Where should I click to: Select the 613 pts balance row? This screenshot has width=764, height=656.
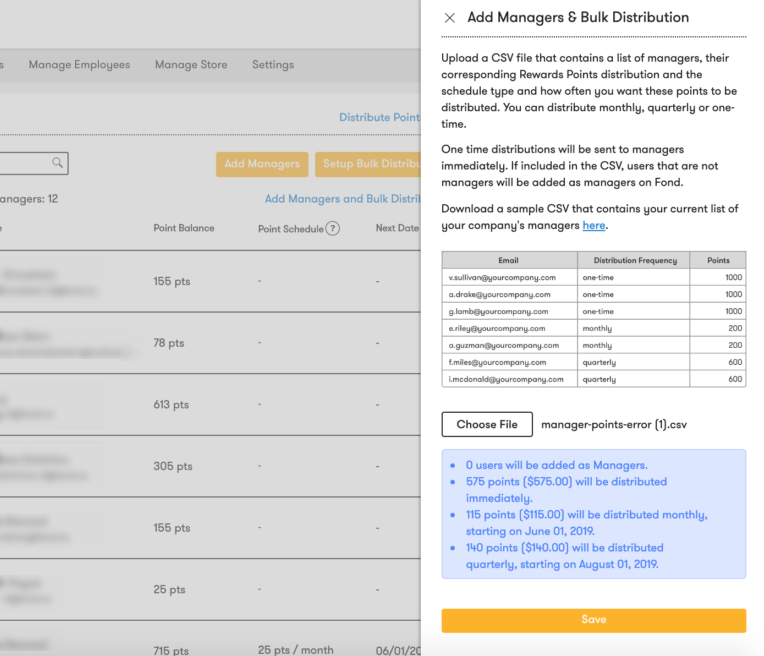(210, 405)
